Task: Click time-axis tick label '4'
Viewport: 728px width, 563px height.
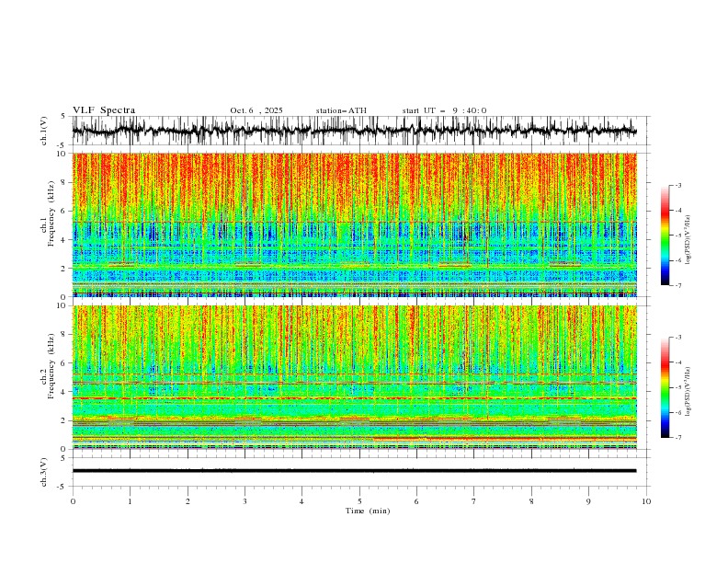Action: pos(301,501)
